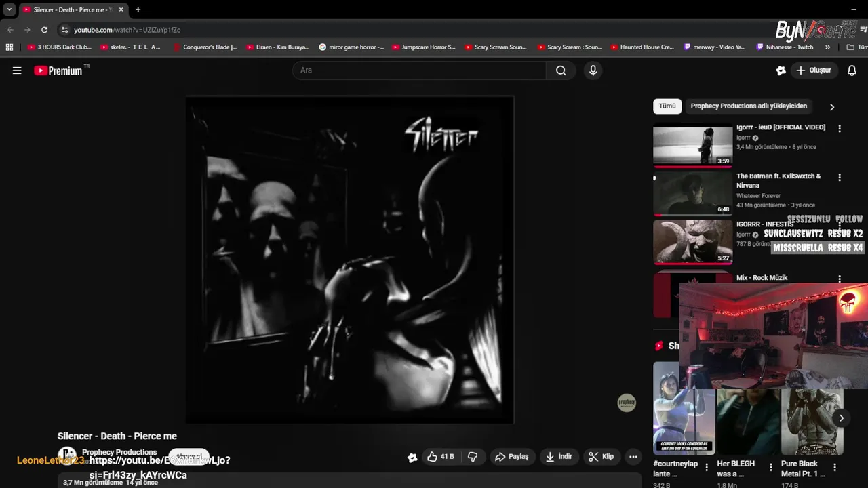Open Igorrr - ieuD [OFFICIAL VIDEO] title
Viewport: 868px width, 488px height.
(781, 127)
